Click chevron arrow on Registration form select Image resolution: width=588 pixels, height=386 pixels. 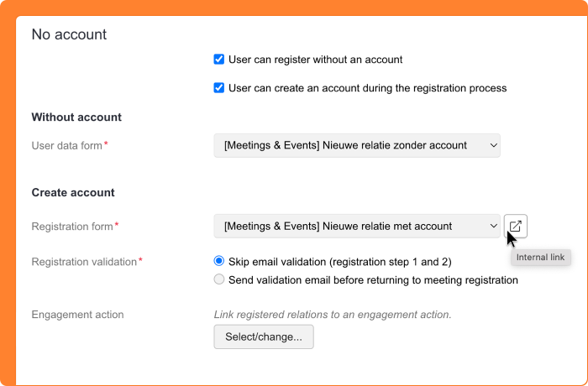click(492, 226)
